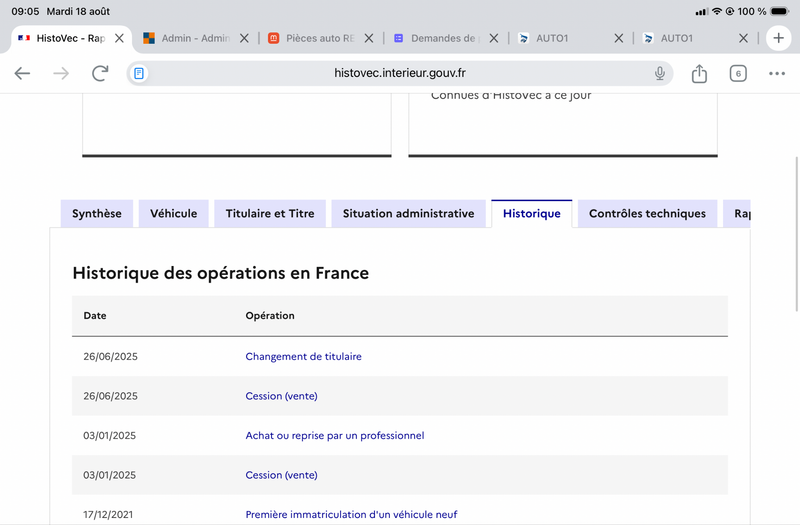Close the Admin tab
This screenshot has width=800, height=525.
pos(244,38)
